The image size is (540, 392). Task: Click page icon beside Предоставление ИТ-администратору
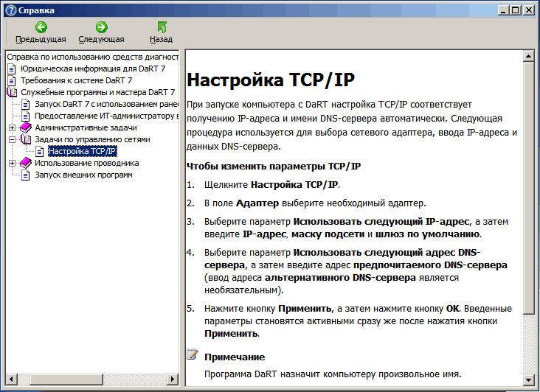click(x=26, y=116)
